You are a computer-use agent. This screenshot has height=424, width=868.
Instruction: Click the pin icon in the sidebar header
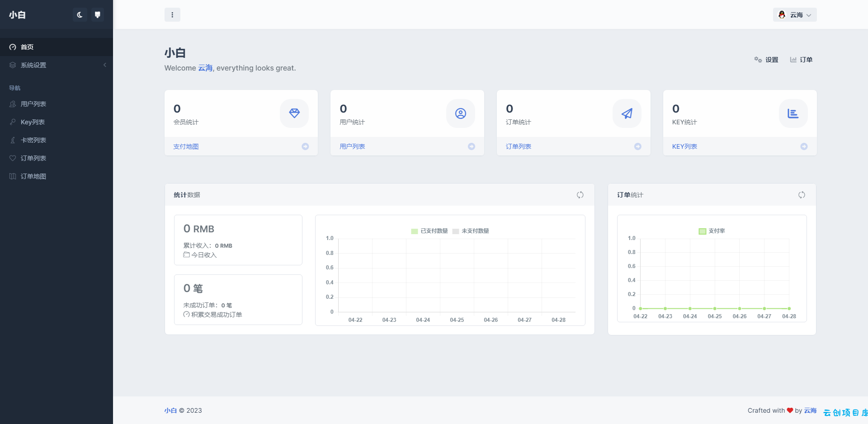click(x=97, y=15)
